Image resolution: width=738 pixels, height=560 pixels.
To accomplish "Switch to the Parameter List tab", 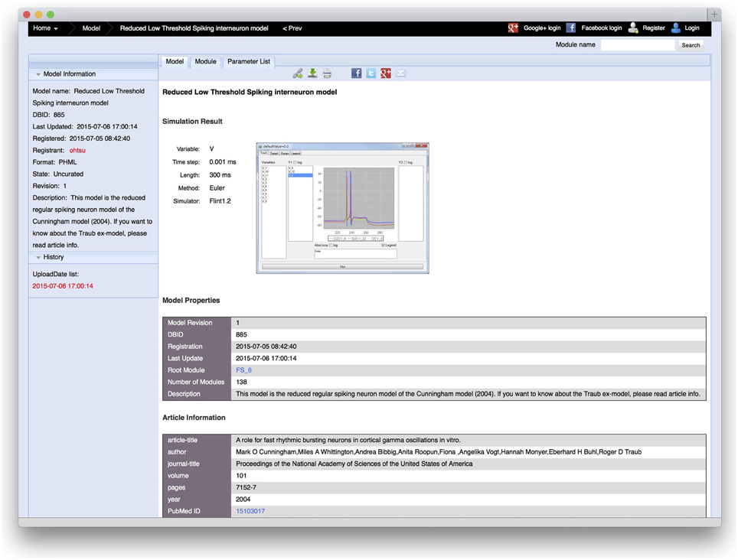I will tap(249, 62).
